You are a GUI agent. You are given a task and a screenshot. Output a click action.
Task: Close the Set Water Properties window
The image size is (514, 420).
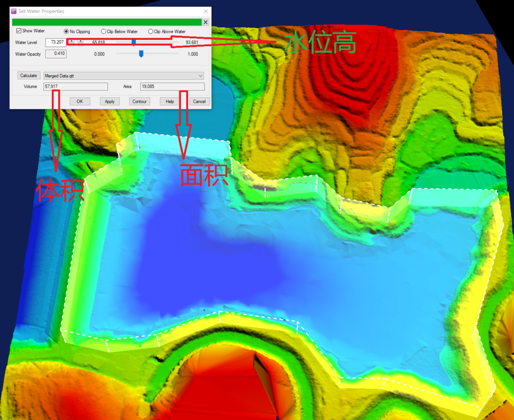tap(206, 11)
